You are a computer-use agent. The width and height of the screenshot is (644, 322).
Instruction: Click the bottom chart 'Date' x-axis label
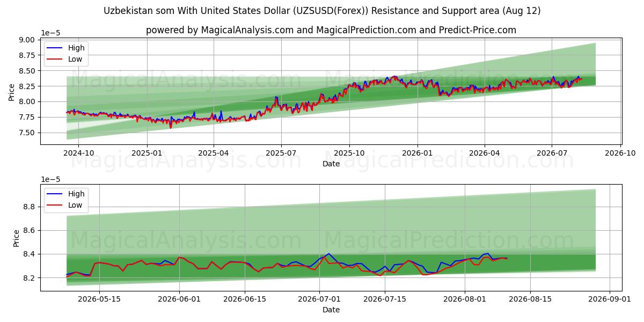pyautogui.click(x=331, y=310)
